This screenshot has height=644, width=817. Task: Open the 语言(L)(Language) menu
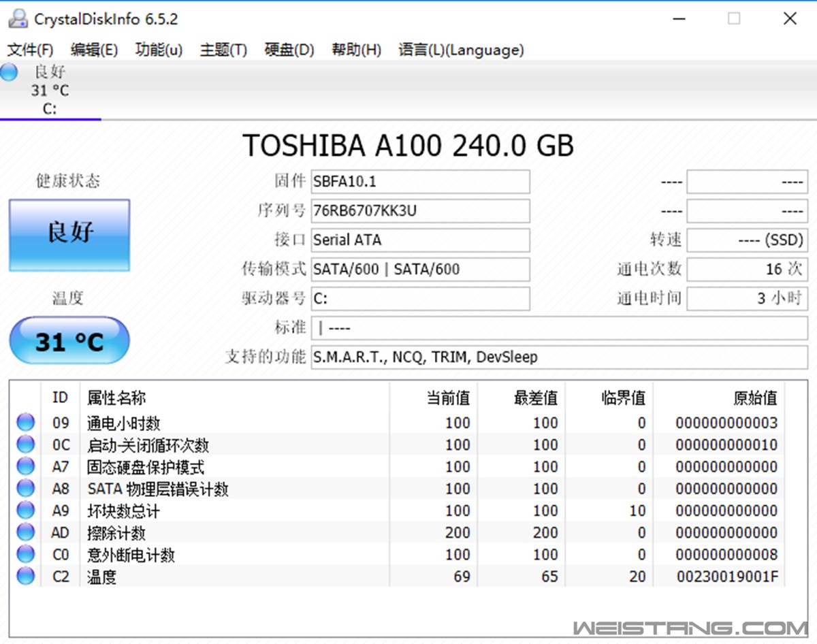[x=461, y=50]
